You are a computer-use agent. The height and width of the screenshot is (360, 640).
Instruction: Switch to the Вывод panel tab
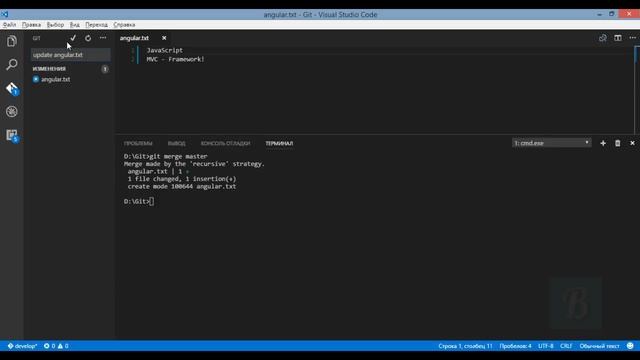pyautogui.click(x=176, y=143)
